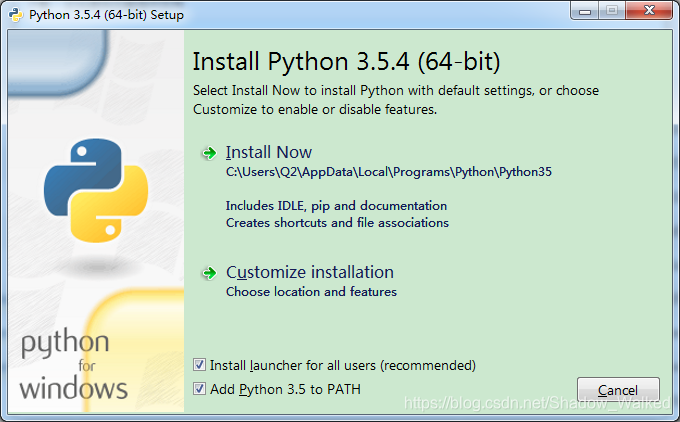The width and height of the screenshot is (680, 422).
Task: Click "Includes IDLE, pip and documentation" line
Action: 336,206
